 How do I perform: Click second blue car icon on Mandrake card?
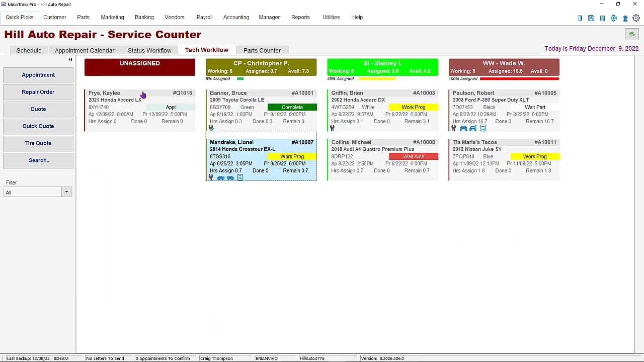(230, 177)
